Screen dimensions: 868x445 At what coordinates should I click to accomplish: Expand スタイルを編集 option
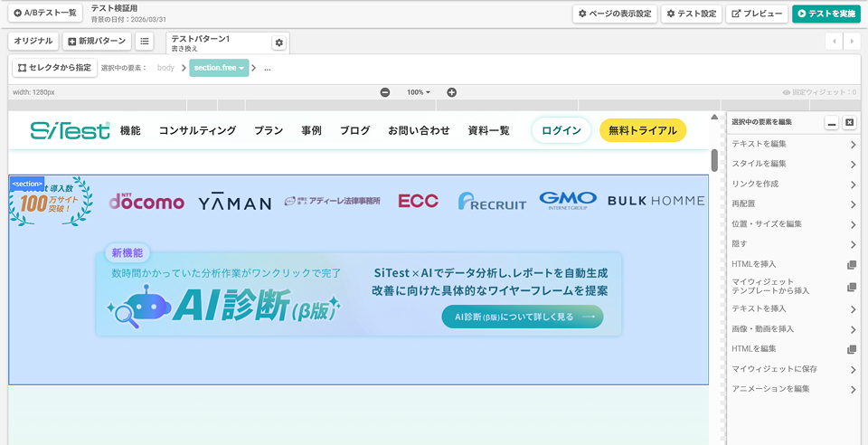click(x=795, y=164)
